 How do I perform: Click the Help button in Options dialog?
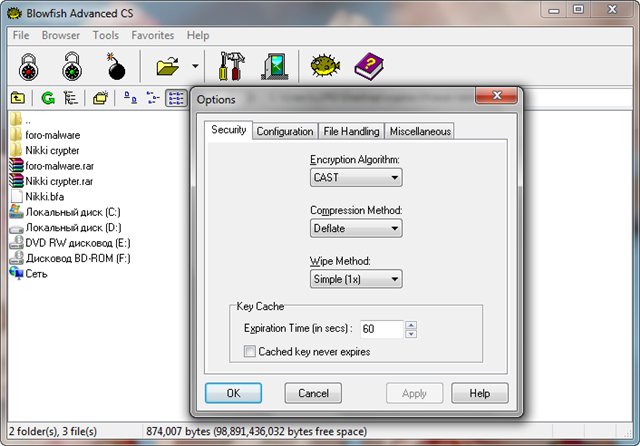point(480,393)
